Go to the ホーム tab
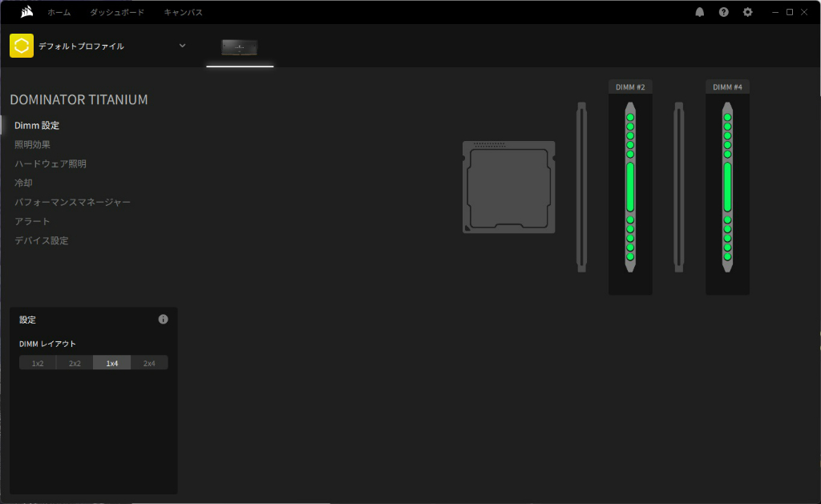This screenshot has height=504, width=821. point(59,12)
